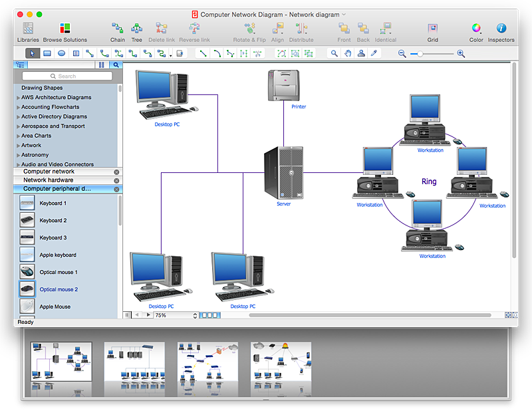
Task: Expand AWS Architecture Diagrams category
Action: [18, 98]
